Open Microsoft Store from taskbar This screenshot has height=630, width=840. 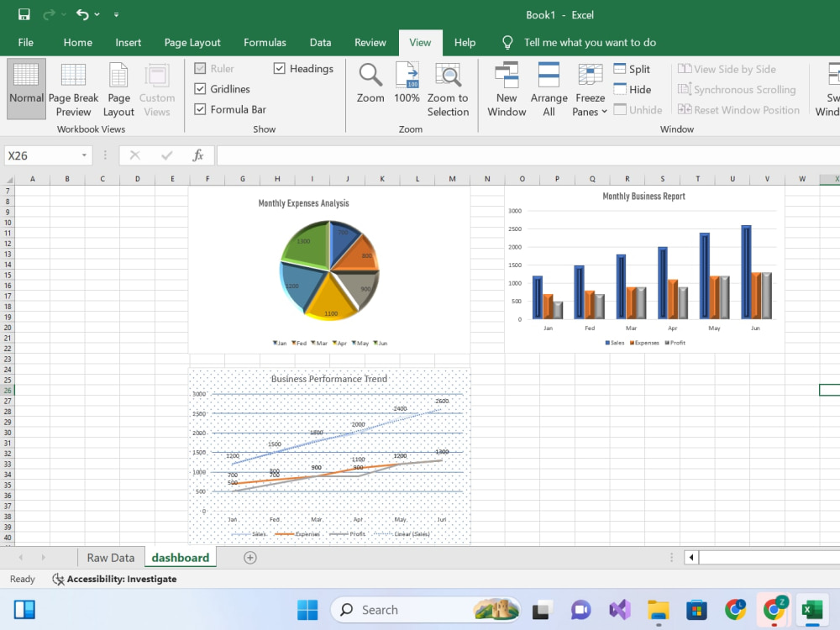696,610
